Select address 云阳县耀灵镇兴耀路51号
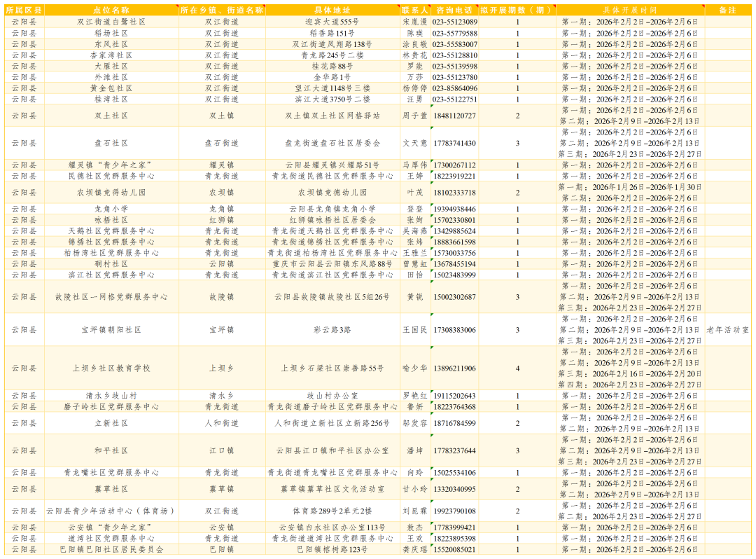 [332, 165]
